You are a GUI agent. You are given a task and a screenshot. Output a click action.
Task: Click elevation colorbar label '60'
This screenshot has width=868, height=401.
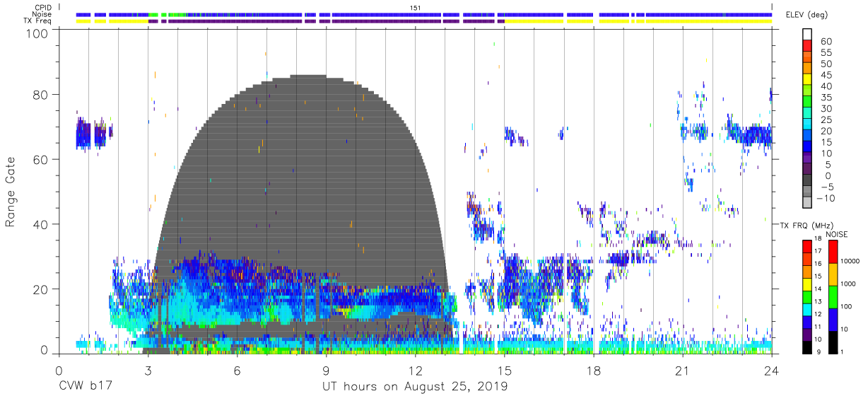825,41
